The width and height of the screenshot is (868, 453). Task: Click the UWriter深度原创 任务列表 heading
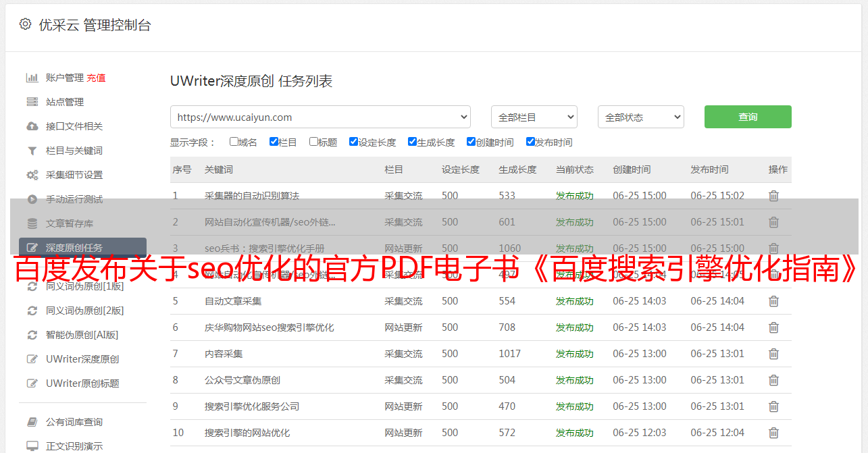point(251,81)
